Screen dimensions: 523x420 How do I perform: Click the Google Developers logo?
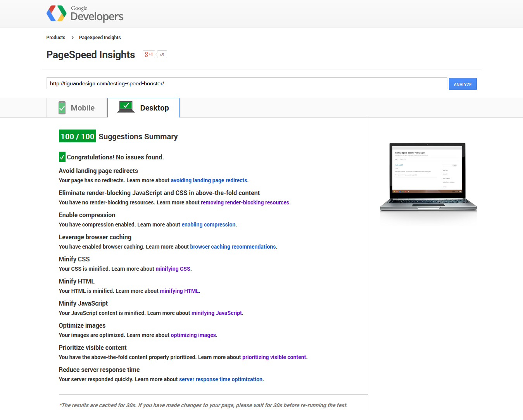pos(85,14)
